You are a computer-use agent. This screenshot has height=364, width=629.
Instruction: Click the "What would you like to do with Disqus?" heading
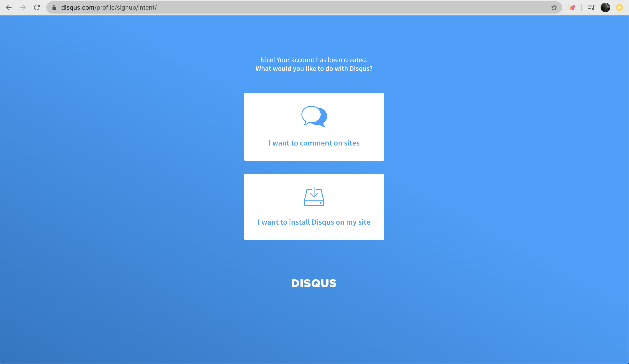pos(314,69)
